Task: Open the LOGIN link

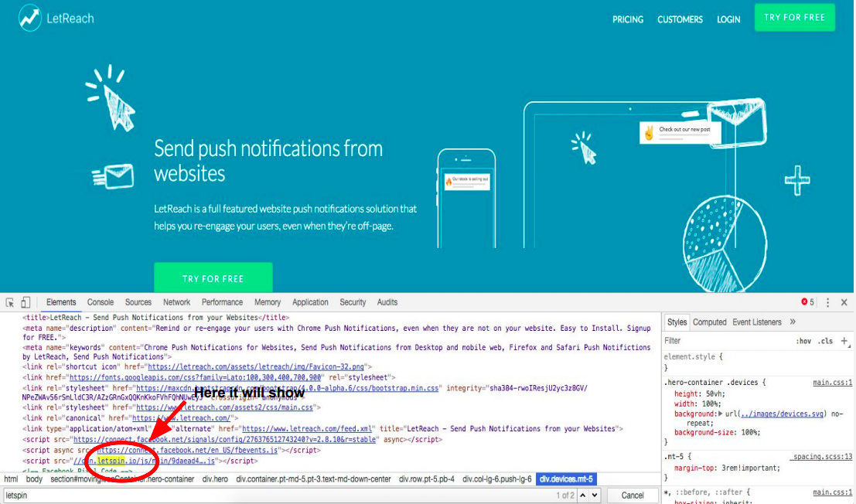Action: 728,19
